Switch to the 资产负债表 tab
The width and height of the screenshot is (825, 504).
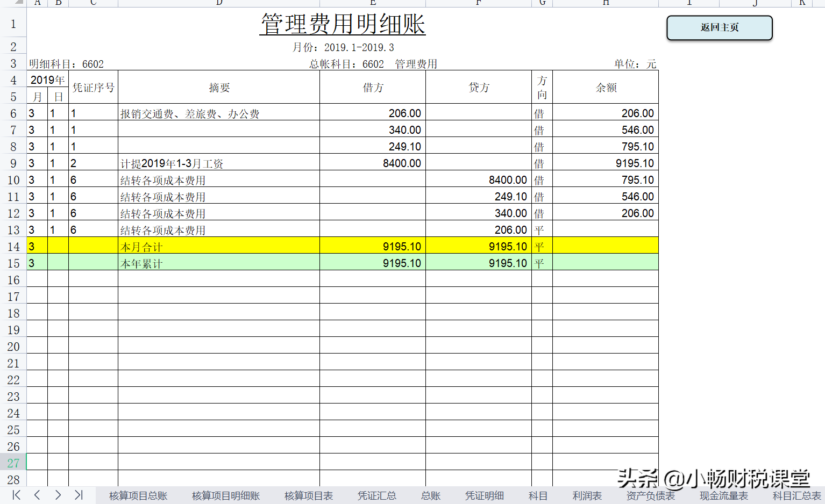click(x=651, y=496)
